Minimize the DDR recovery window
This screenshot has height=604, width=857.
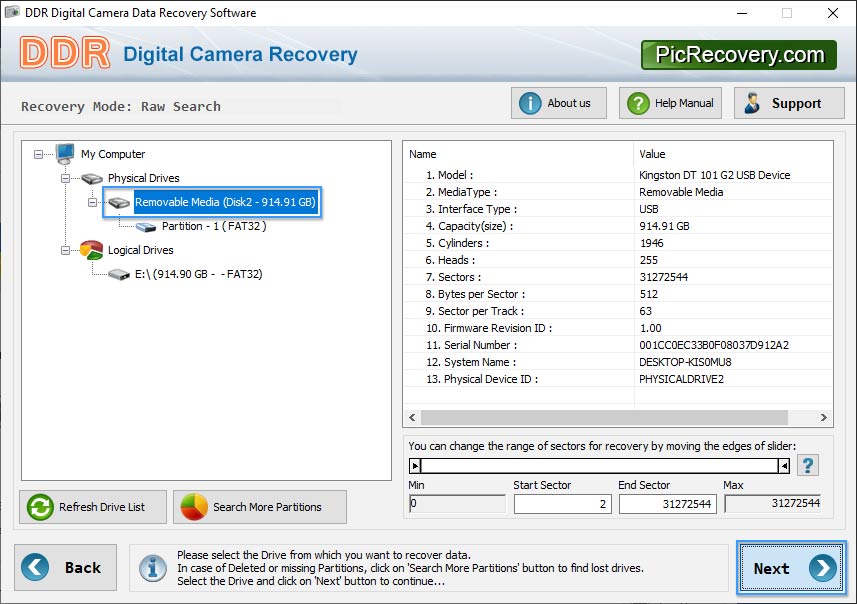(x=742, y=13)
